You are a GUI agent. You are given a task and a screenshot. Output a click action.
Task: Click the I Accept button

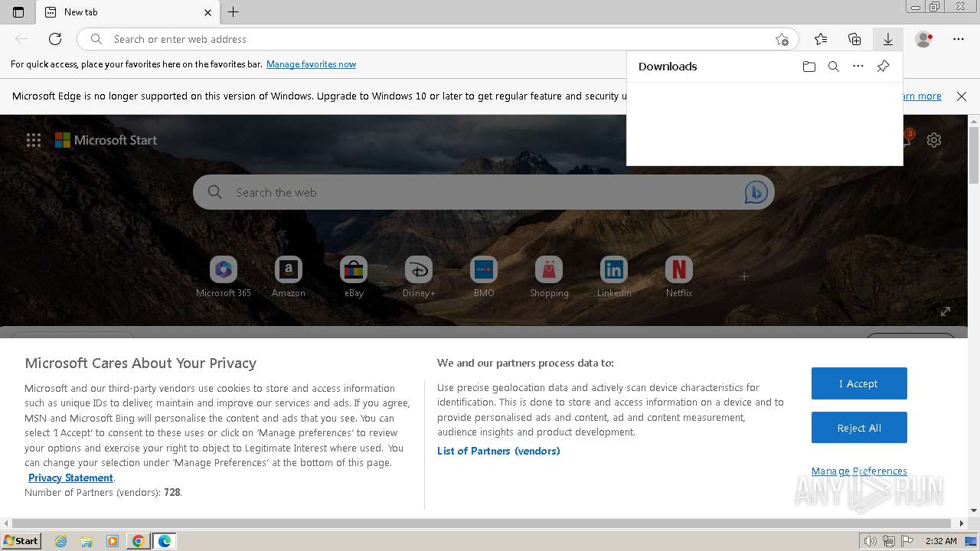point(859,383)
